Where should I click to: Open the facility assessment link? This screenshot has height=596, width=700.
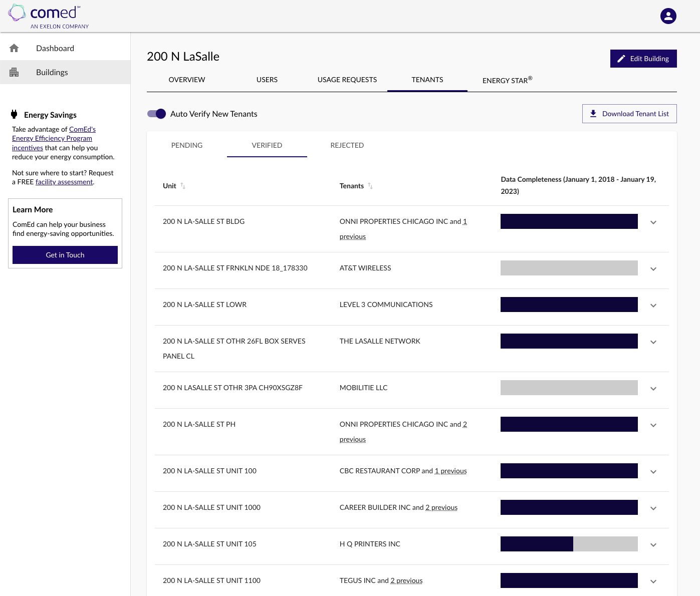click(64, 182)
